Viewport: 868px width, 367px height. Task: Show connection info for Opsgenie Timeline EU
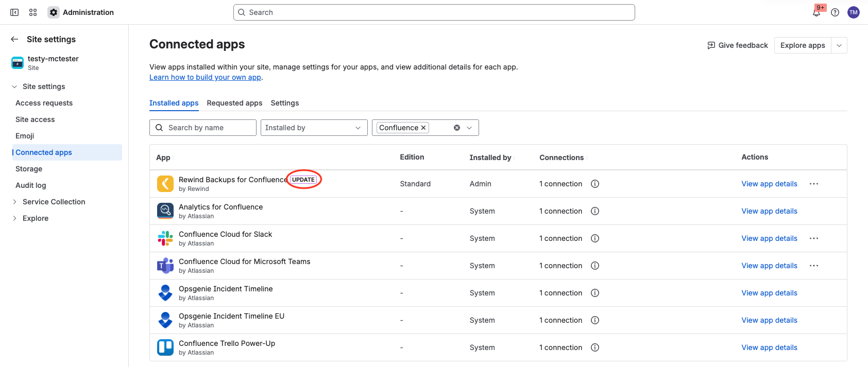coord(595,320)
